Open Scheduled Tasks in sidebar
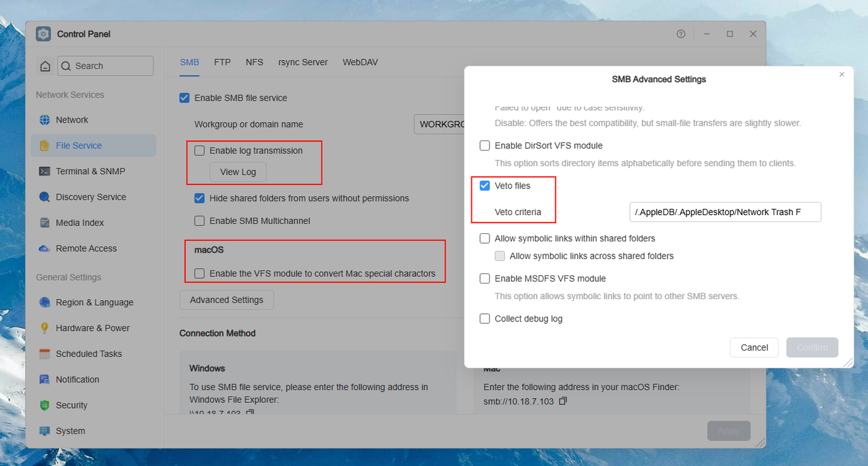Viewport: 868px width, 466px height. [94, 354]
